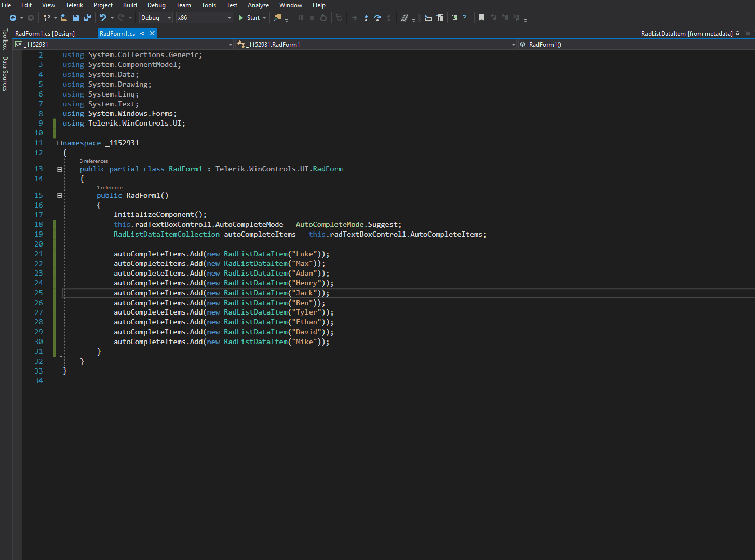Image resolution: width=755 pixels, height=560 pixels.
Task: Click the Navigate Backward icon
Action: [13, 18]
